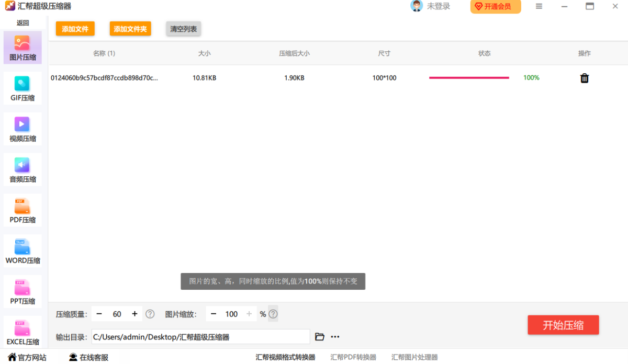
Task: Browse output folder via folder icon
Action: tap(320, 337)
